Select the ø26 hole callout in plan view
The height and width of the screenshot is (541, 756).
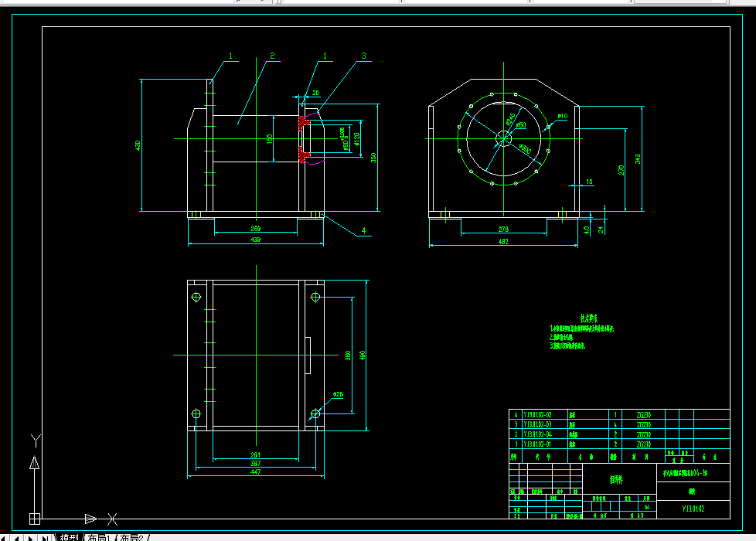[x=338, y=394]
